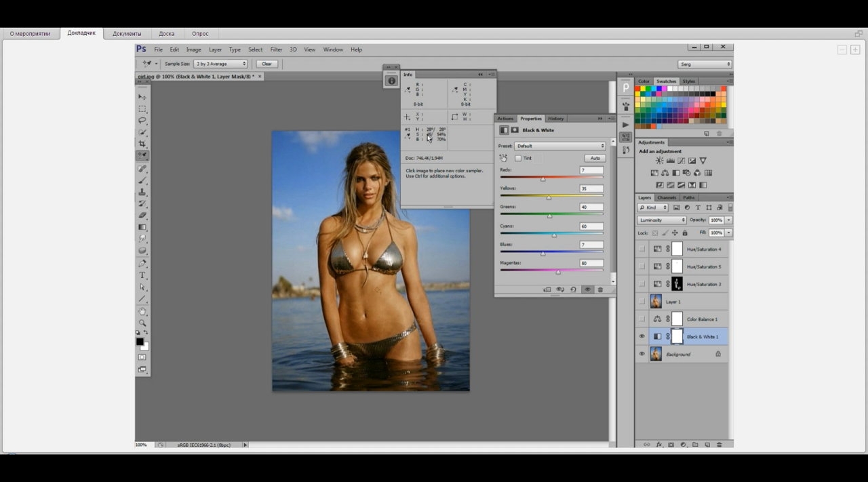
Task: Open the tool preset picker arrow
Action: tap(157, 64)
